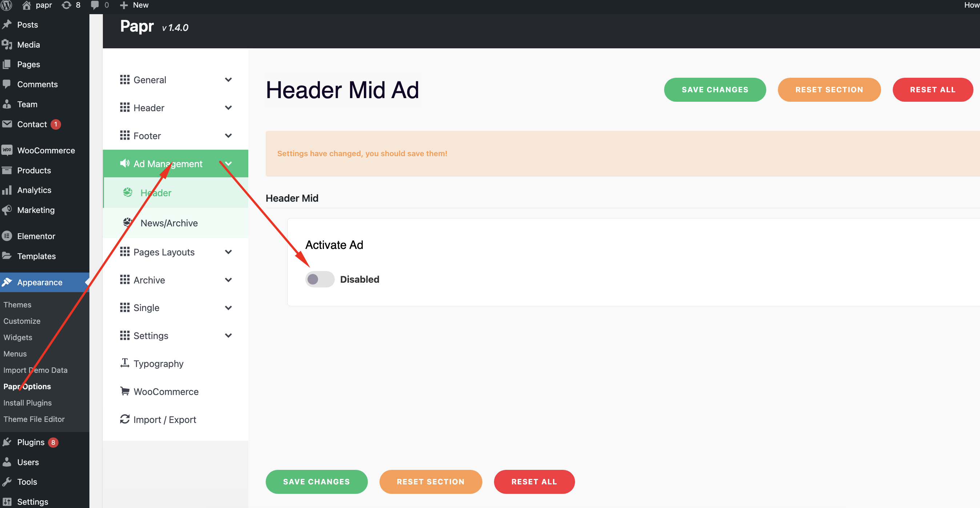Click the Import / Export refresh icon
Viewport: 980px width, 508px height.
125,419
